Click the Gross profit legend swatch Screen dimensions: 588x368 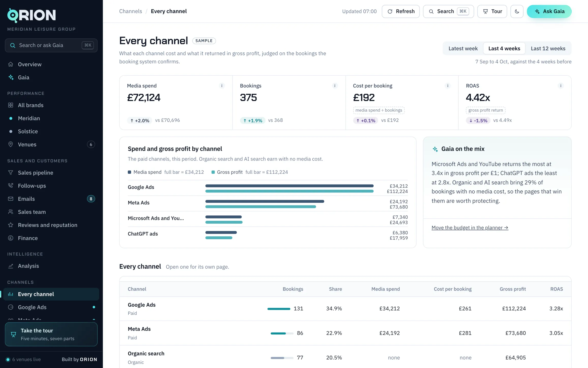213,172
